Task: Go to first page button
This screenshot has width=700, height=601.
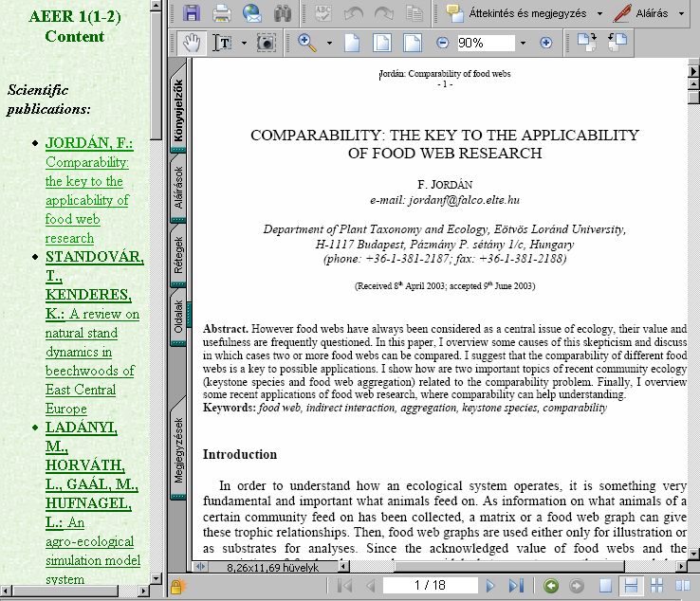Action: click(x=344, y=585)
